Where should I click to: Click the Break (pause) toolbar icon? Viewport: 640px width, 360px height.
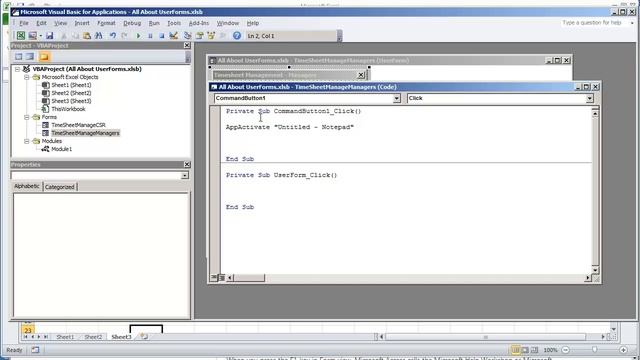[x=150, y=36]
